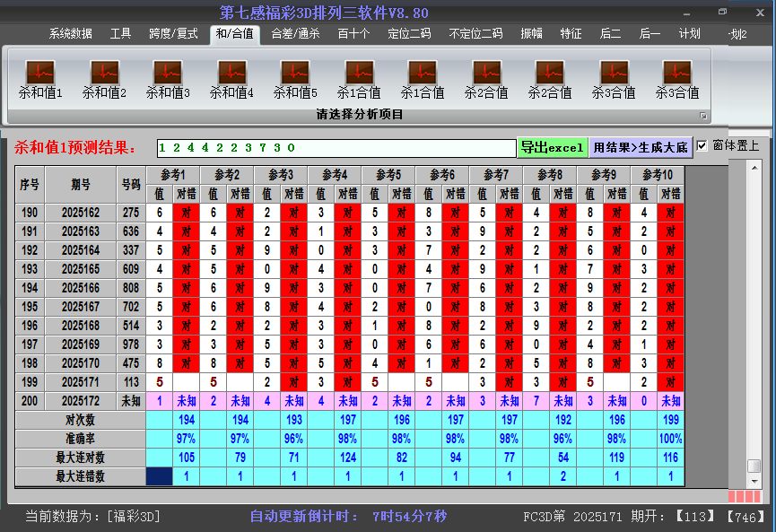Screen dimensions: 776x532
Task: Click the 对次数 row label
Action: click(x=80, y=420)
